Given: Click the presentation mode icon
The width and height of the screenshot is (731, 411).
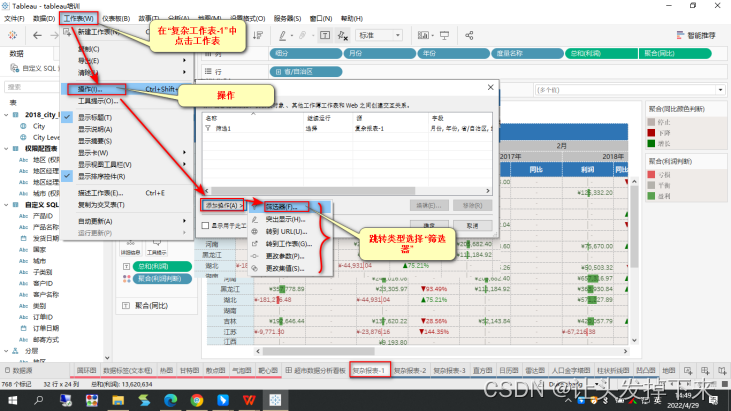Looking at the screenshot, I should coord(444,35).
